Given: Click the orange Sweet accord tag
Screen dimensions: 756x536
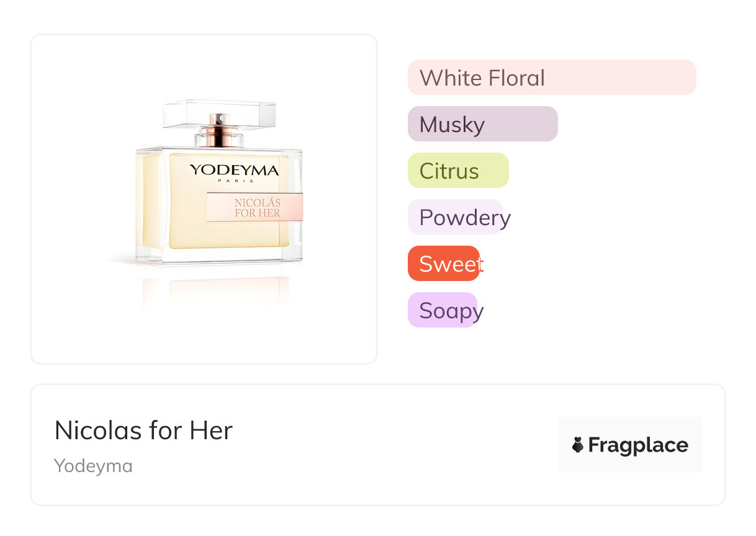Looking at the screenshot, I should click(x=443, y=264).
